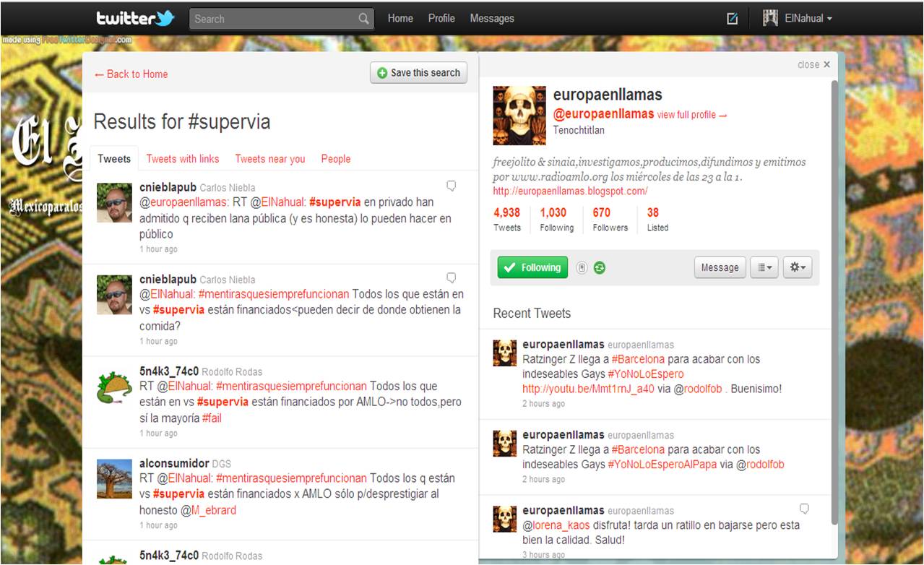This screenshot has width=924, height=565.
Task: Click the #fail hashtag
Action: tap(212, 418)
